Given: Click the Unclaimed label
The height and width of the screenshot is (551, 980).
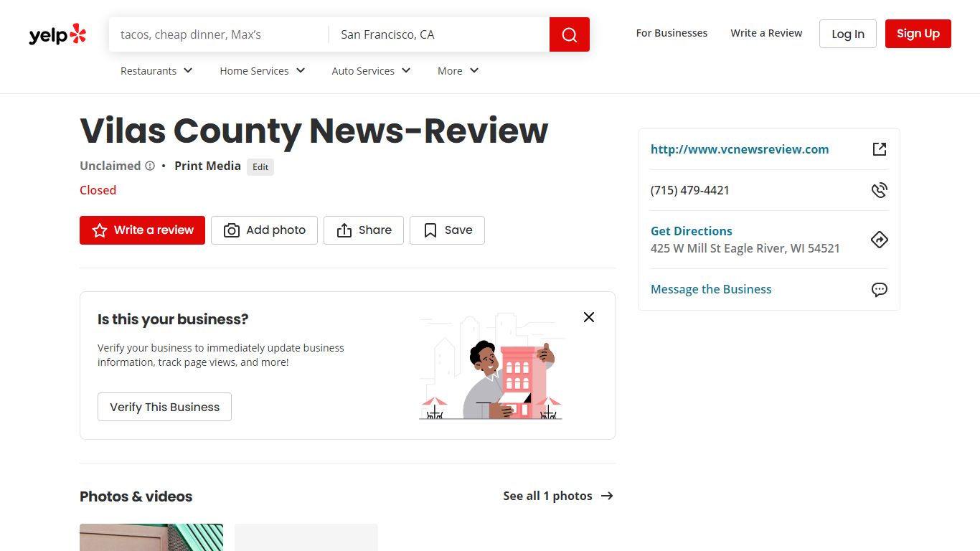Looking at the screenshot, I should click(110, 166).
